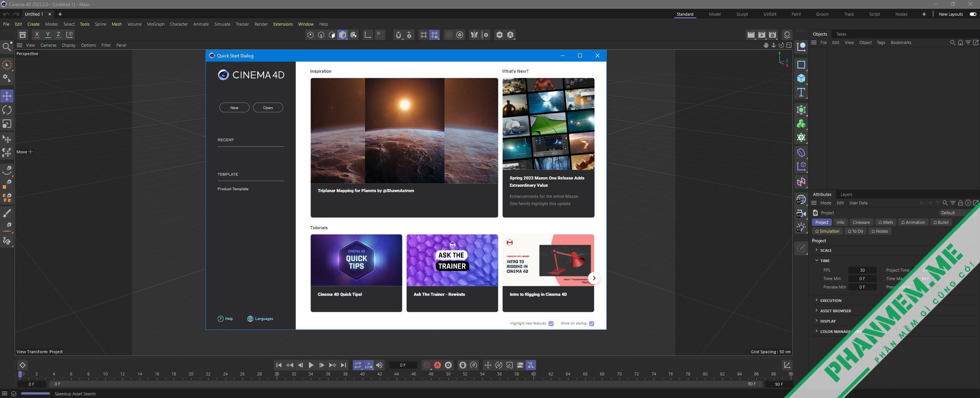Click the Record Active Objects icon
This screenshot has width=980, height=398.
point(427,365)
